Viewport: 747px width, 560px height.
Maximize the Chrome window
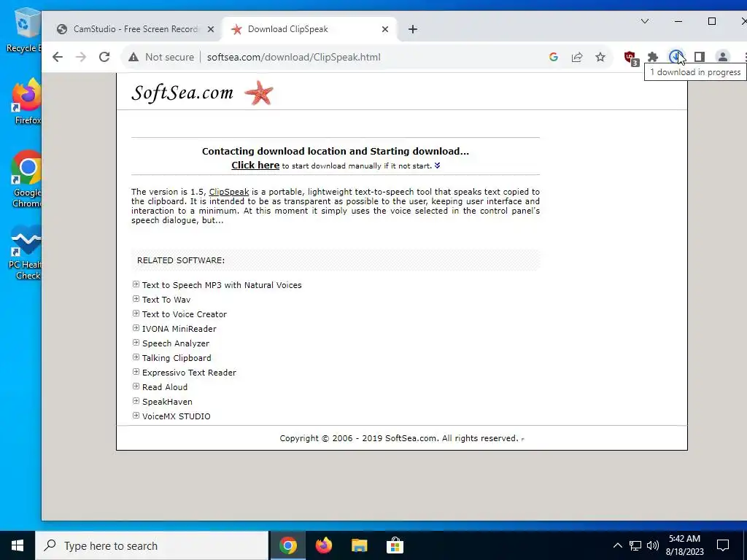pyautogui.click(x=712, y=21)
